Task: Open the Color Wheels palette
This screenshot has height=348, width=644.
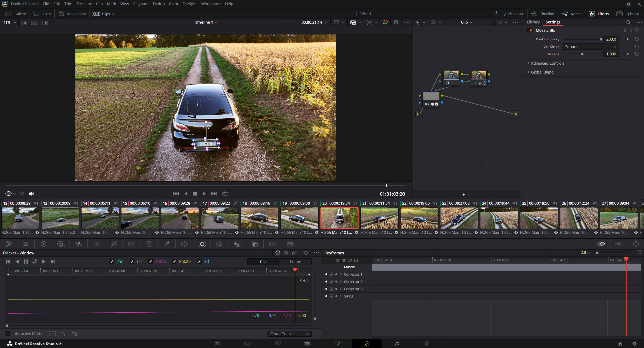Action: click(x=43, y=244)
